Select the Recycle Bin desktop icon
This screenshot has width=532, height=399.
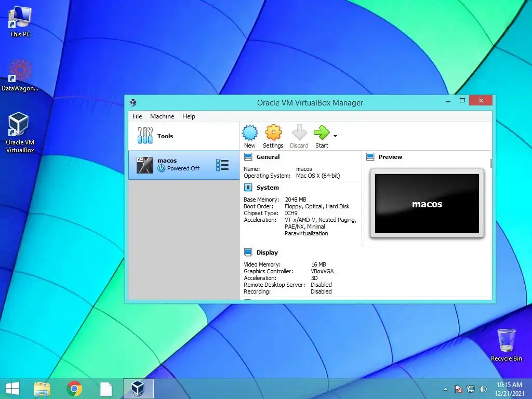pyautogui.click(x=506, y=345)
